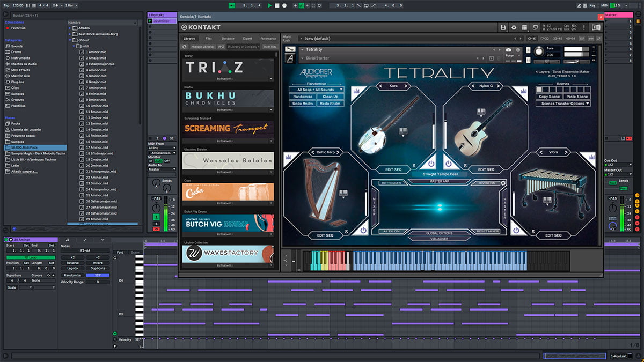Click the Paste Scene button

(x=577, y=97)
